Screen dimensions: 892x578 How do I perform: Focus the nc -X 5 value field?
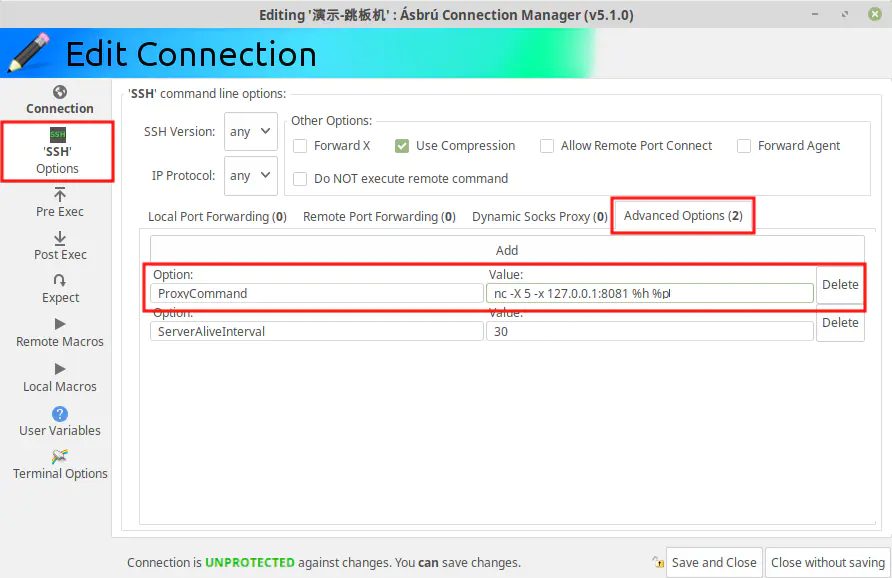650,294
